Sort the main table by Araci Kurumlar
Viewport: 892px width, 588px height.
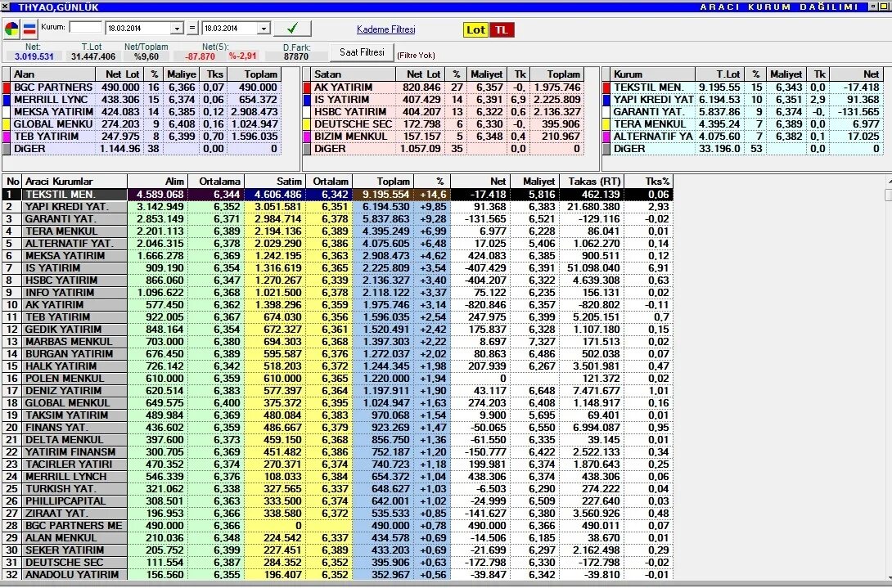pos(74,182)
